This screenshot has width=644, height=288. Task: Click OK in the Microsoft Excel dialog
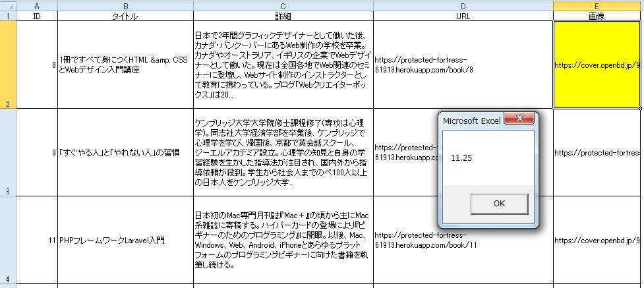[499, 204]
